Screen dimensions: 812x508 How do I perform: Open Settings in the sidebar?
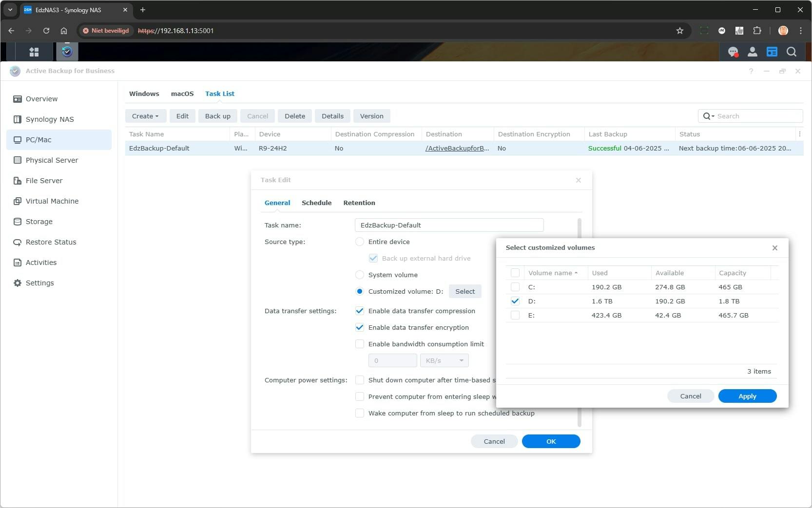pyautogui.click(x=59, y=283)
